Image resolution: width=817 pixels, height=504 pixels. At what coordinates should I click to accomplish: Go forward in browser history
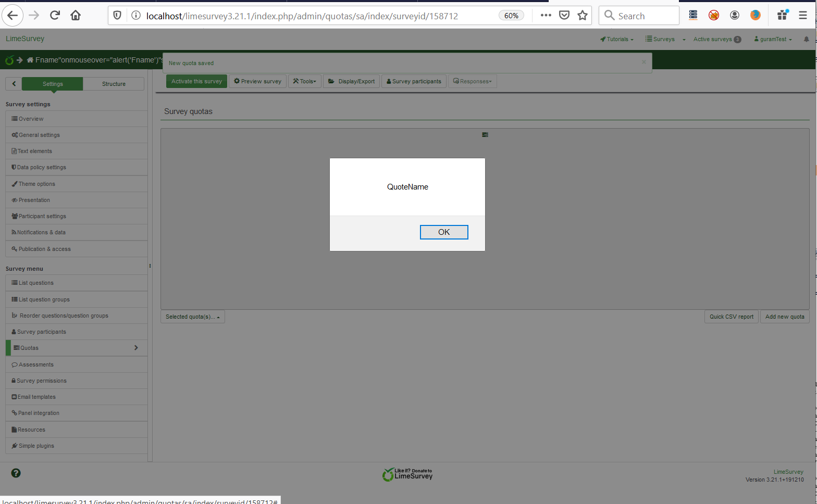pos(34,16)
